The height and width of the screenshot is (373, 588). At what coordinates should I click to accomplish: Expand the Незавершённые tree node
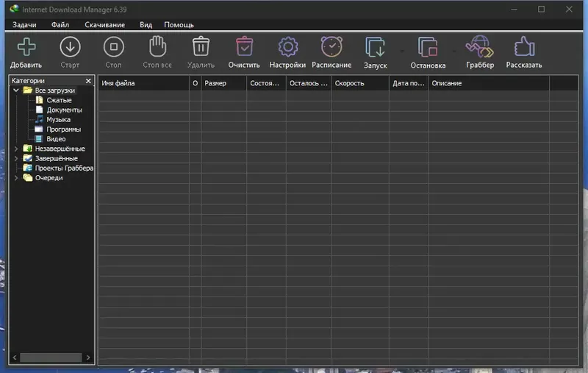pyautogui.click(x=16, y=149)
